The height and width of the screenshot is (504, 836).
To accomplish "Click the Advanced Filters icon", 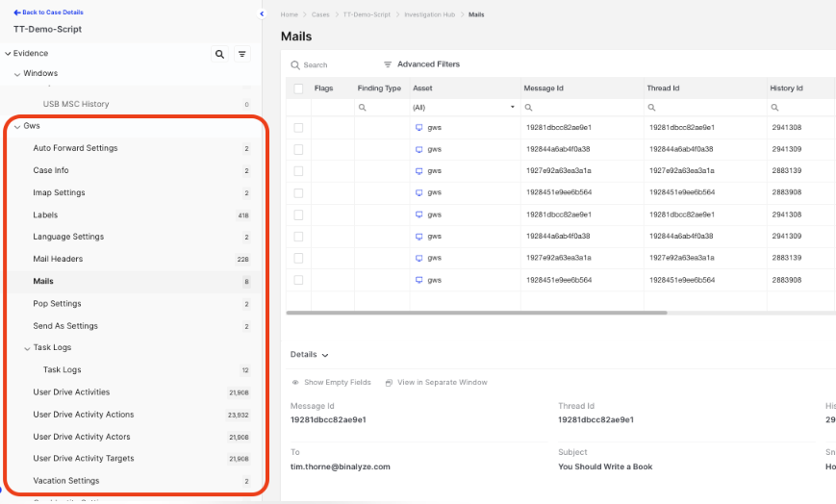I will [x=388, y=64].
